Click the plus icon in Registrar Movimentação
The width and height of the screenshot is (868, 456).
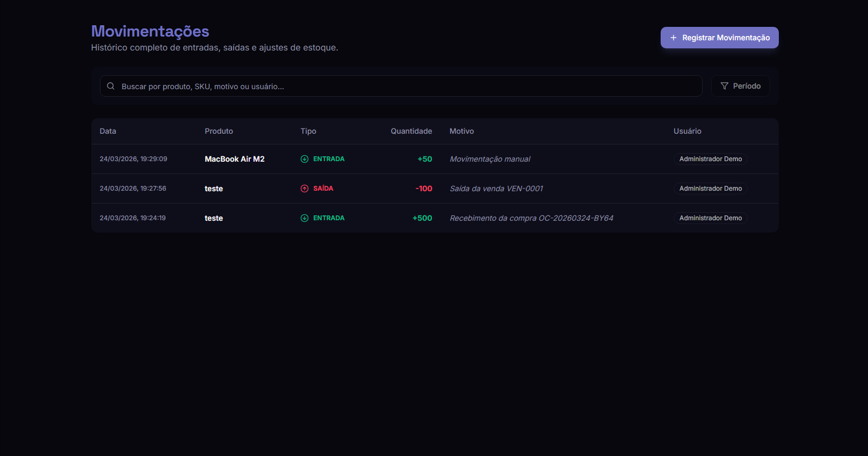[673, 38]
